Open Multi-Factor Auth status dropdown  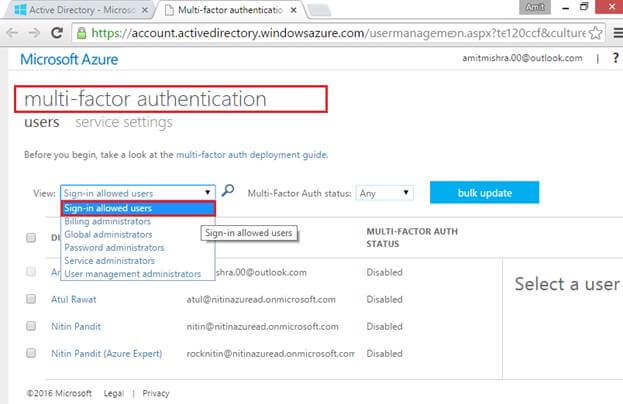(384, 193)
